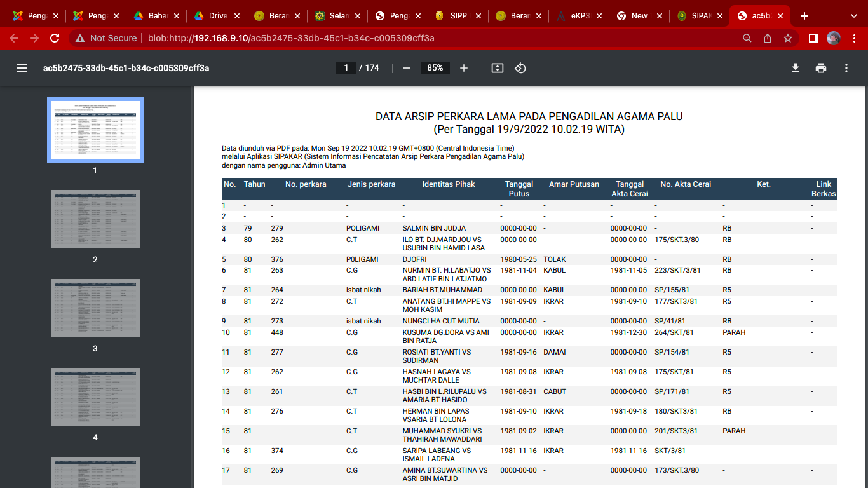The image size is (868, 488).
Task: Print the PDF document
Action: [821, 68]
